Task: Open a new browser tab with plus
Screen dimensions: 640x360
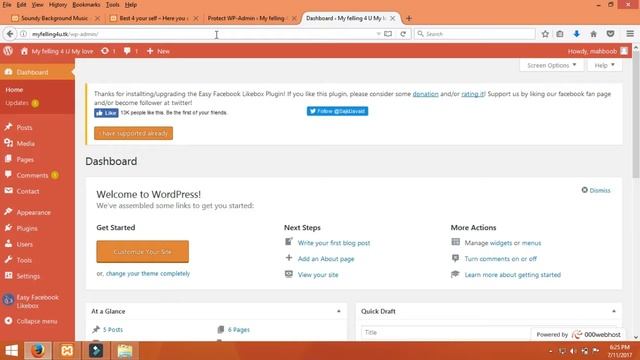Action: point(409,18)
